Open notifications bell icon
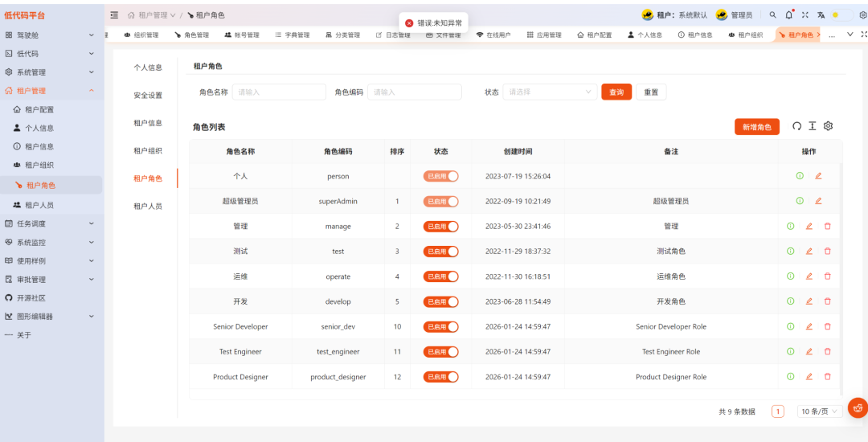 point(789,15)
